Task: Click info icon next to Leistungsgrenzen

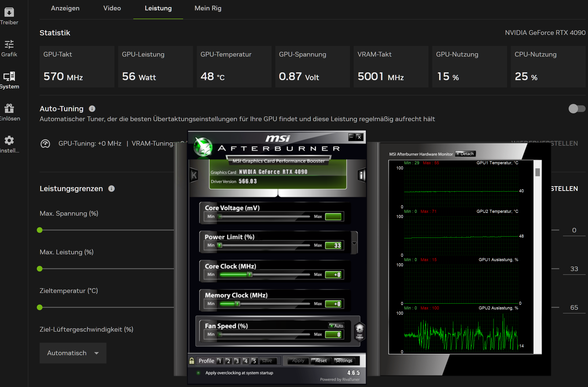Action: click(111, 189)
